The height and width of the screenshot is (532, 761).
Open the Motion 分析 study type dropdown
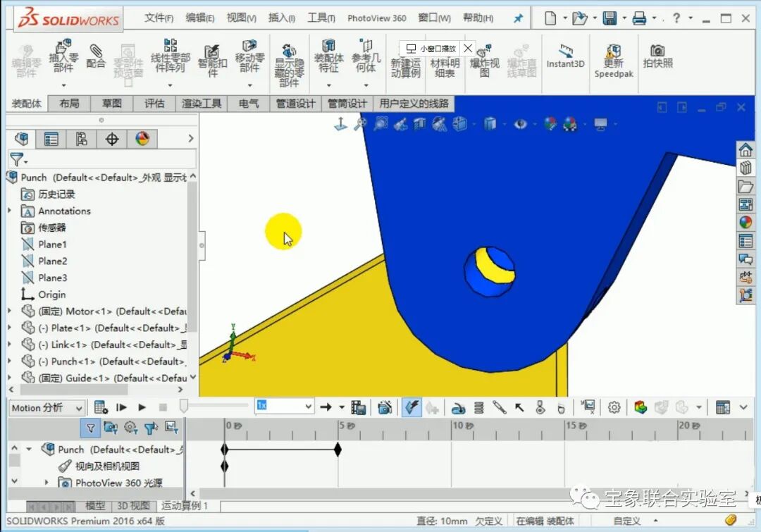pos(80,407)
